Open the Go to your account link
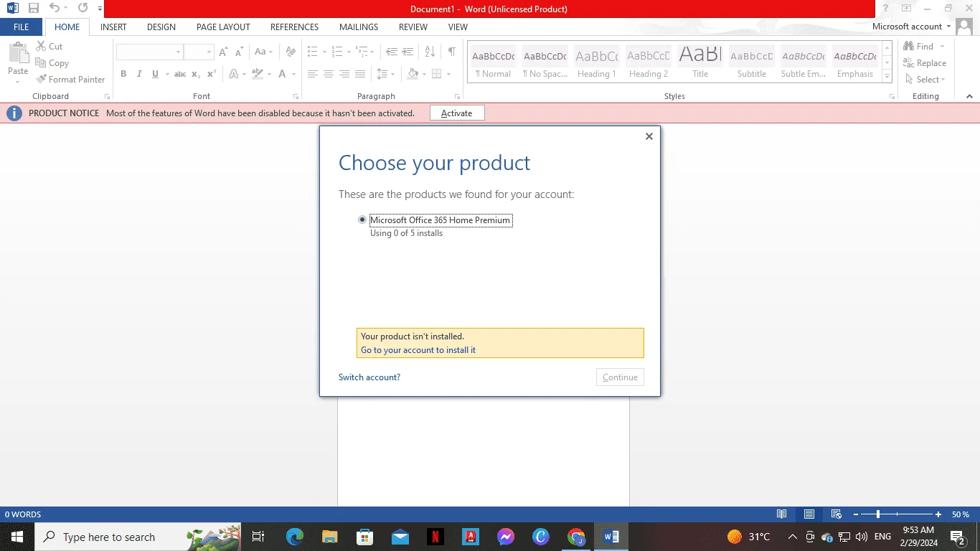The image size is (980, 551). point(418,350)
